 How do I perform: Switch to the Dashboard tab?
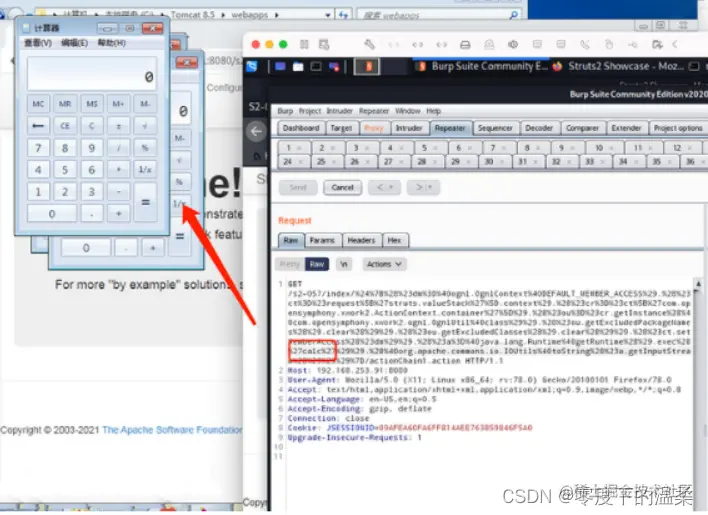click(x=301, y=128)
